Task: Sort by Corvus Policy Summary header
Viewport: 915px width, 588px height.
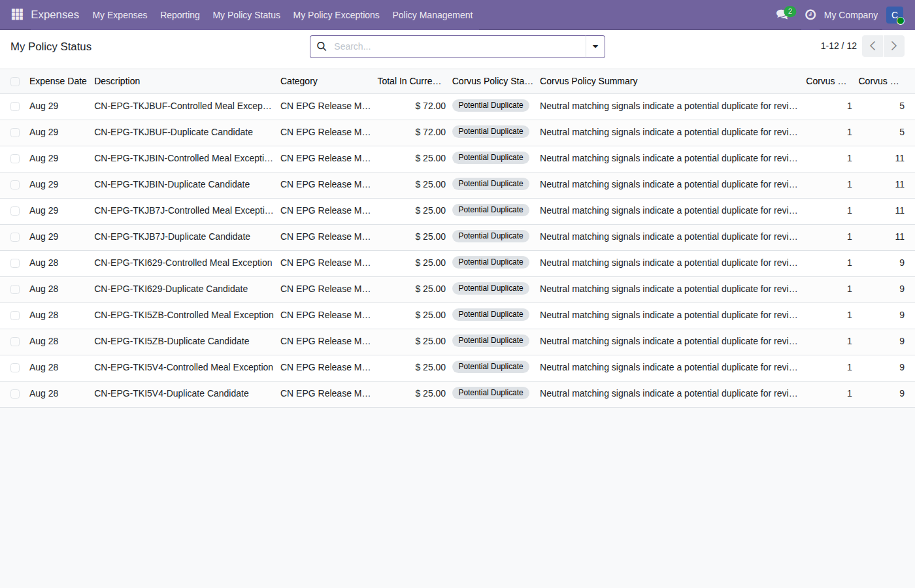Action: [x=588, y=81]
